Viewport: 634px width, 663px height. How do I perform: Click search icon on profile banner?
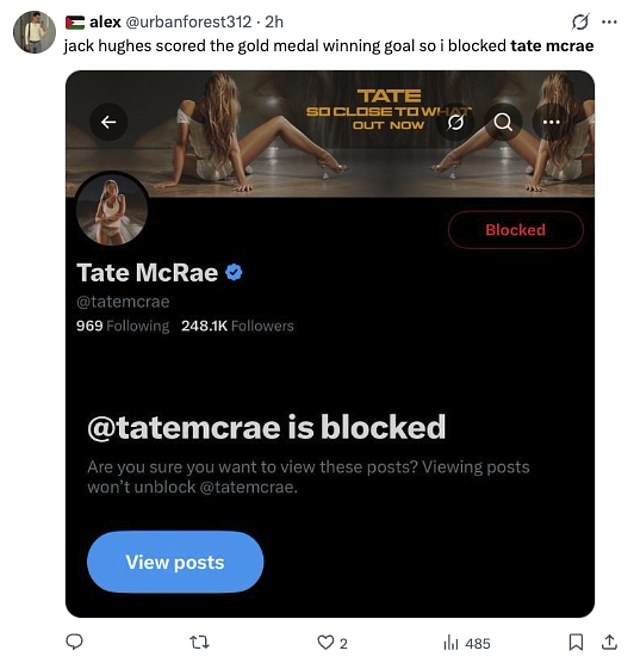tap(503, 122)
